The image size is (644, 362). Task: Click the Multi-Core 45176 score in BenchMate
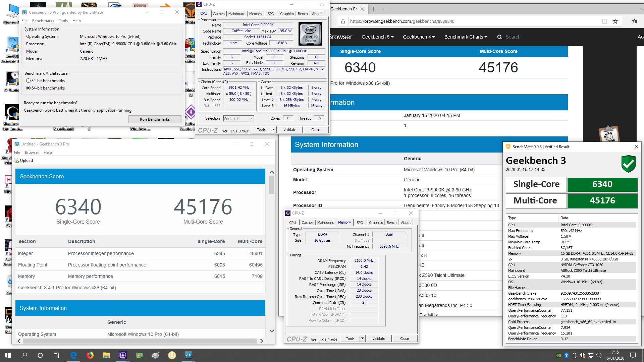coord(602,201)
